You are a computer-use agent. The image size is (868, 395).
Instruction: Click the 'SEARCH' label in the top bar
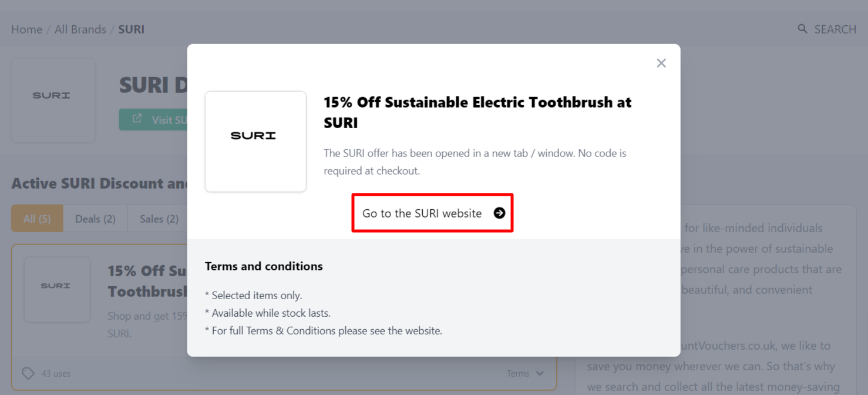click(x=835, y=29)
